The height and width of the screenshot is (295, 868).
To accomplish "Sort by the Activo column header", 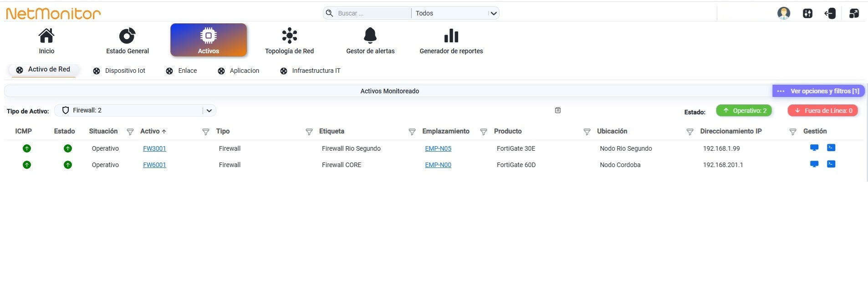I will (153, 131).
